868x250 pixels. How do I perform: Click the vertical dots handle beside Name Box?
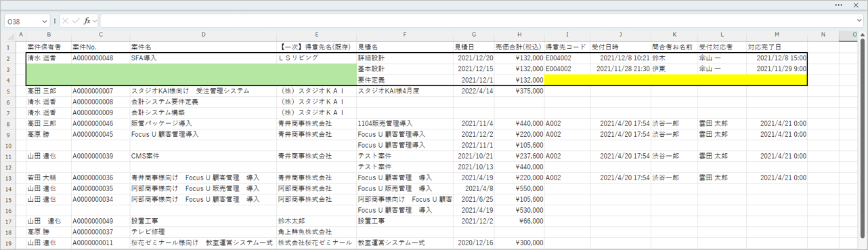(x=55, y=21)
